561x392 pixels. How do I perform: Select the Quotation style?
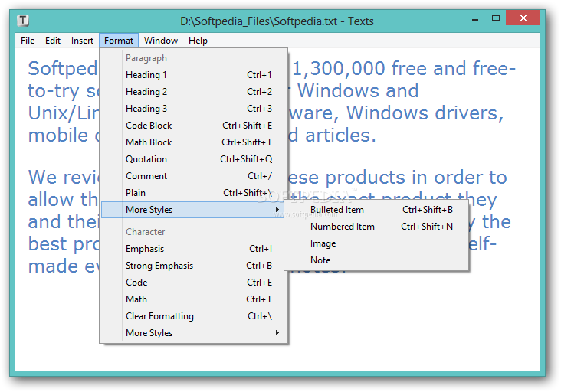pyautogui.click(x=194, y=159)
